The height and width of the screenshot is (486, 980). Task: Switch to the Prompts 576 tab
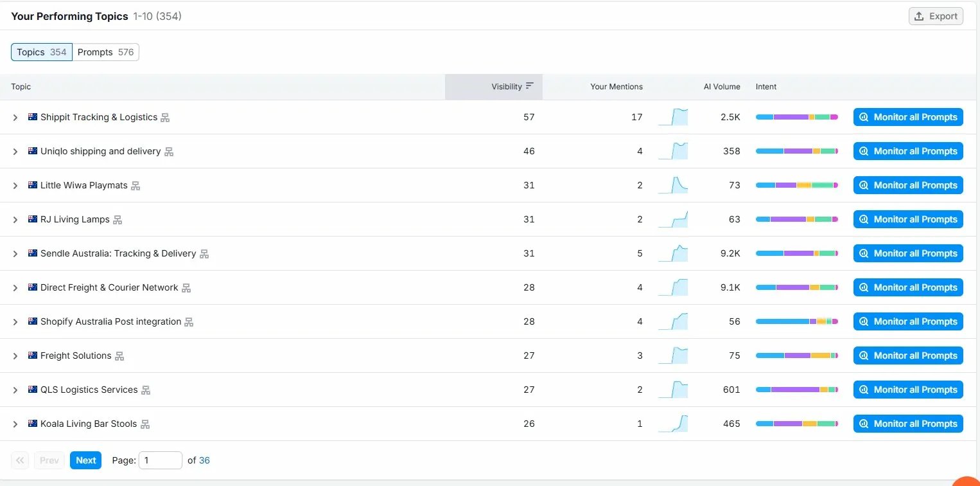pos(106,52)
